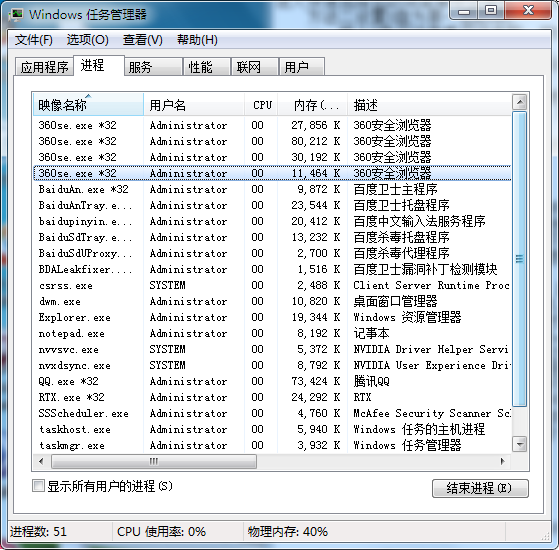Click the horizontal scrollbar right arrow
The width and height of the screenshot is (559, 550).
(503, 461)
